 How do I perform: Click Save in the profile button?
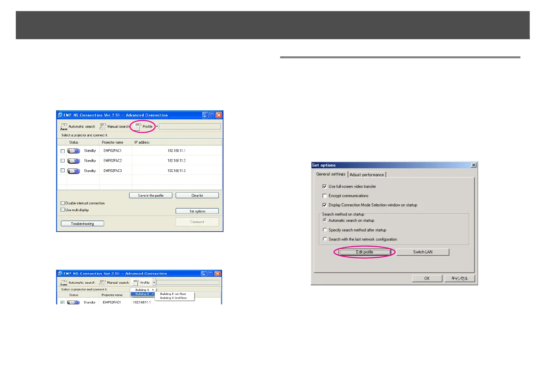(x=151, y=195)
